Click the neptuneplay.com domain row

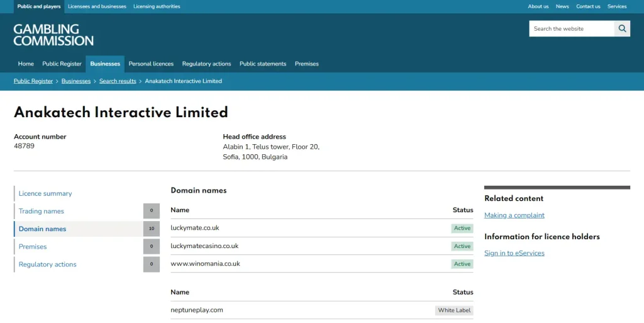322,310
